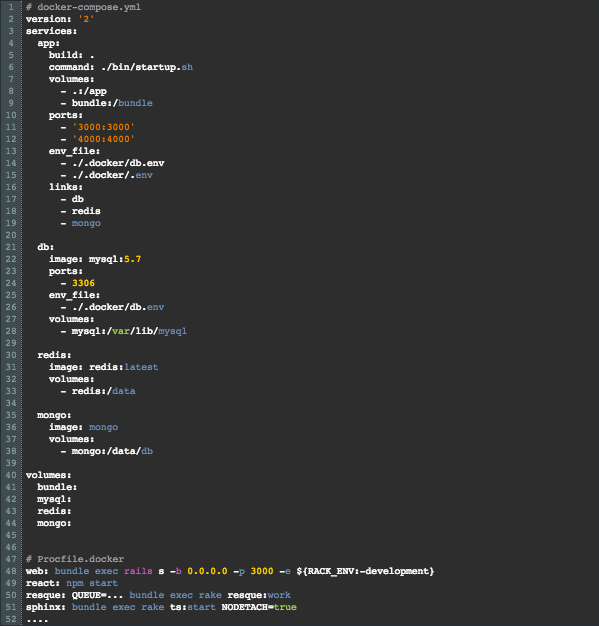Click the 'env_file:' key under app
Image resolution: width=599 pixels, height=626 pixels.
click(74, 151)
